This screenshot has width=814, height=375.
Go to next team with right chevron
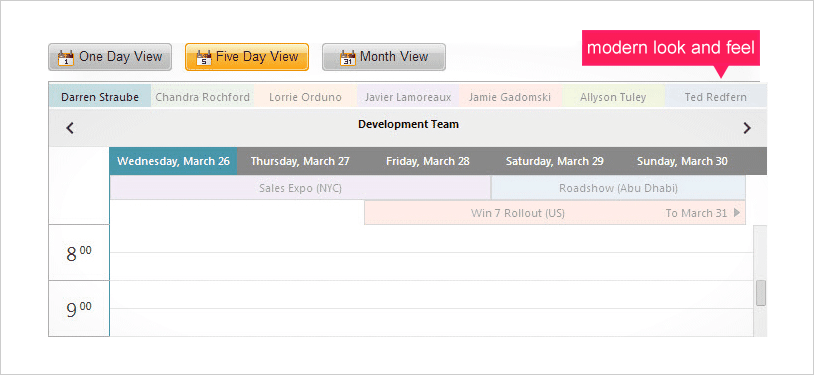747,128
